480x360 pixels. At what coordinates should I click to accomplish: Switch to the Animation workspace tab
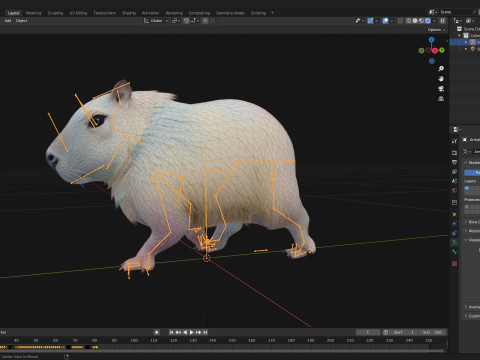coord(150,13)
